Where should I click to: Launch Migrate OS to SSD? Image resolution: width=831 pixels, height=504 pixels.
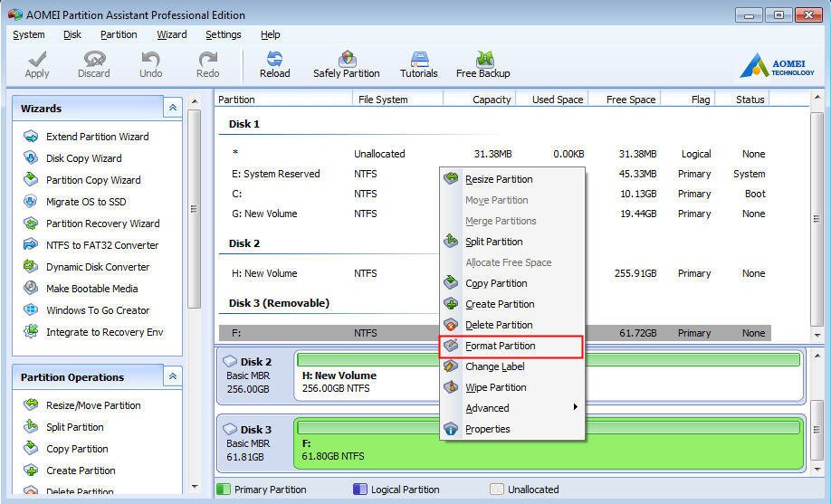coord(75,202)
